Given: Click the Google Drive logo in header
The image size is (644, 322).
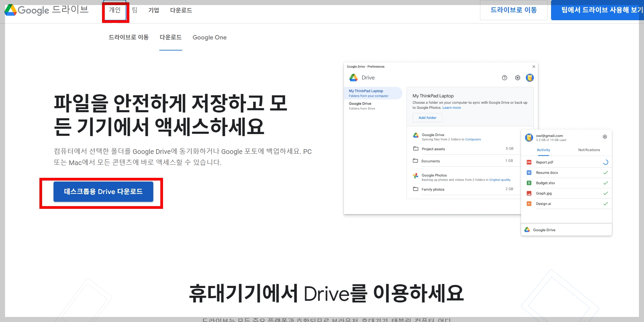Looking at the screenshot, I should (x=46, y=10).
